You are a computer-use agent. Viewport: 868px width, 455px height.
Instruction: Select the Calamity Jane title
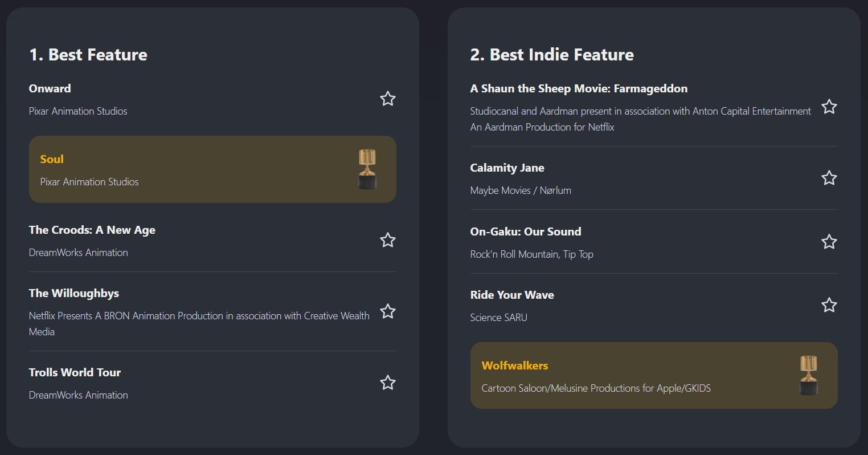pos(507,168)
